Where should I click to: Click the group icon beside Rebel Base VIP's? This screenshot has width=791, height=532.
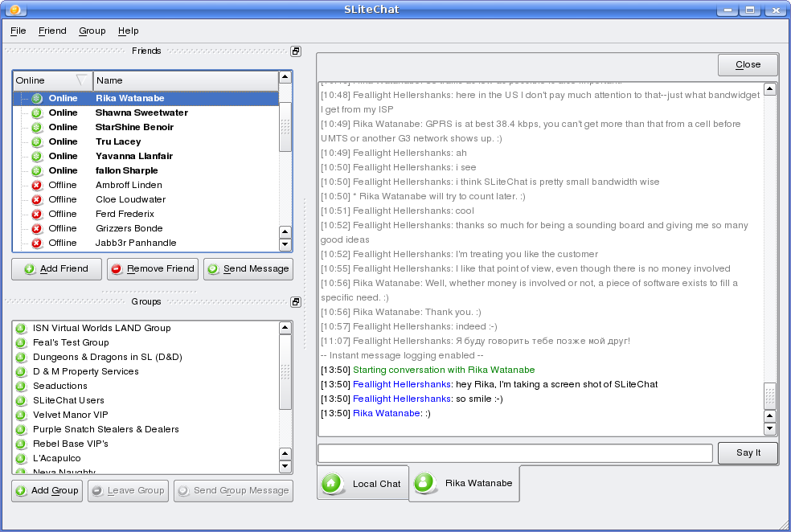click(x=21, y=444)
